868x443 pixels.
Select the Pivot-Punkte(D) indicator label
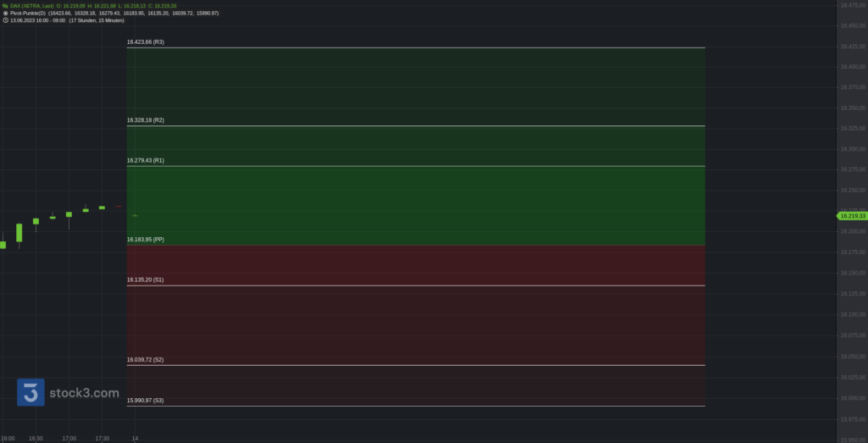[28, 13]
